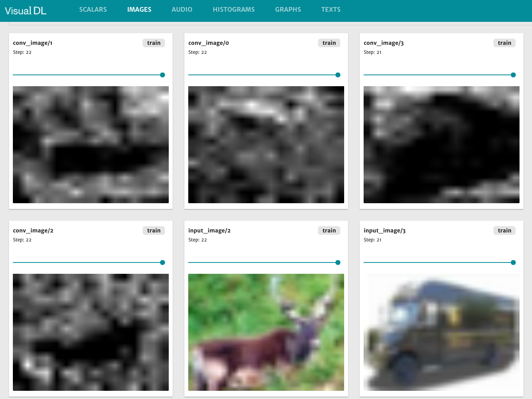Select the TEXTS section
The width and height of the screenshot is (532, 399).
(331, 9)
